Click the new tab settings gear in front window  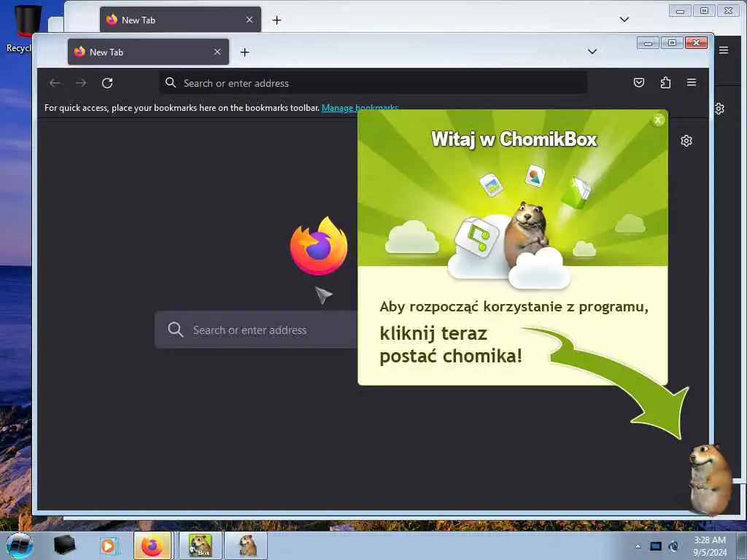click(686, 141)
